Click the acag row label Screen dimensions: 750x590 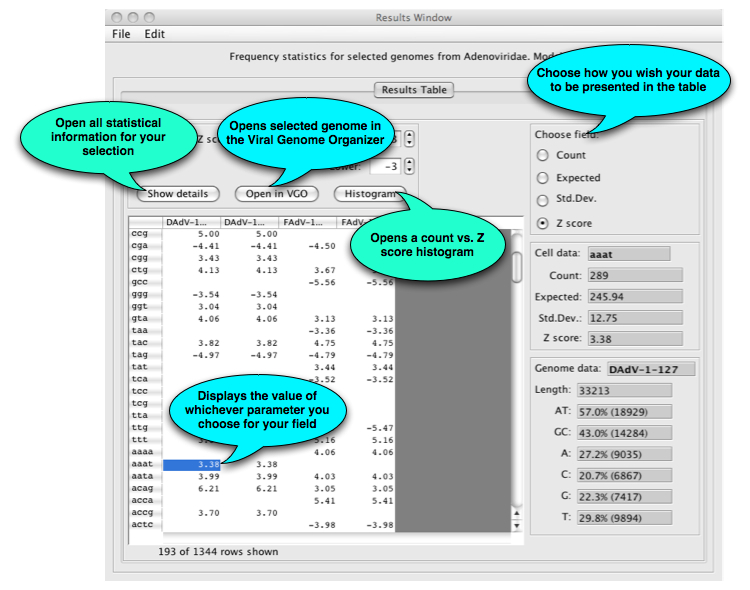coord(145,489)
